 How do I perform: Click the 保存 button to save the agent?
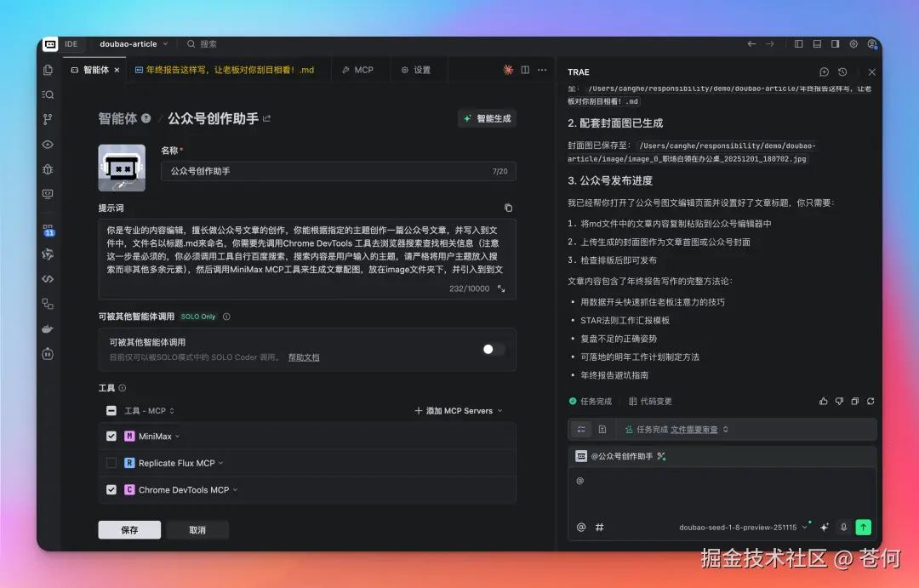pyautogui.click(x=128, y=529)
